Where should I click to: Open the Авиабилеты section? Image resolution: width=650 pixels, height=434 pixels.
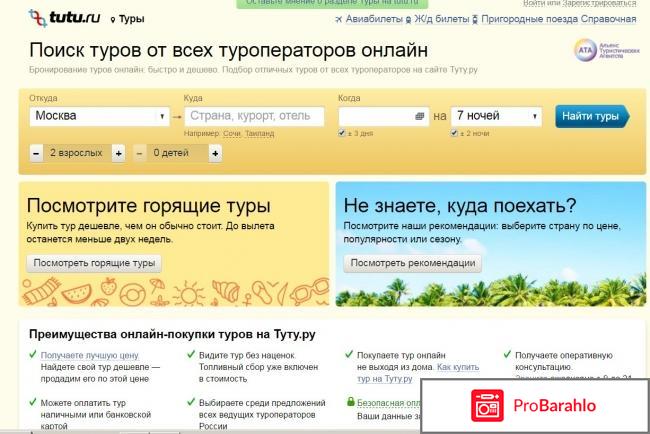point(374,19)
